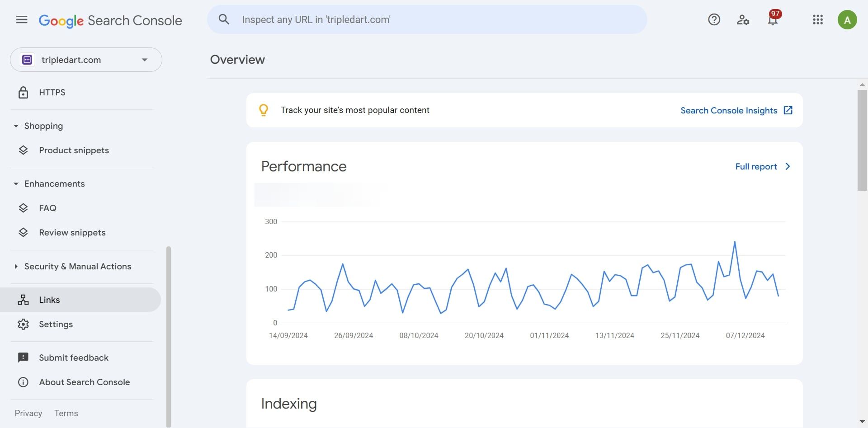Open the Links report
Screen dimensions: 868x428
tap(49, 300)
